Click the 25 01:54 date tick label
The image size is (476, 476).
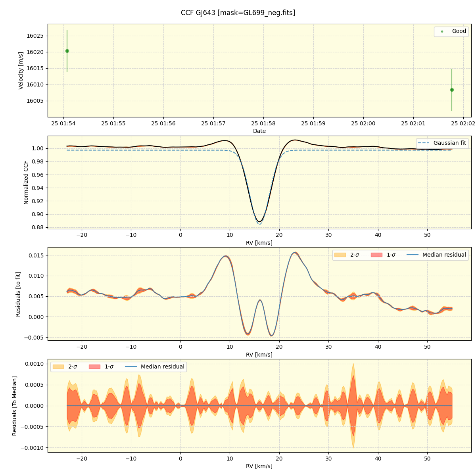[63, 123]
